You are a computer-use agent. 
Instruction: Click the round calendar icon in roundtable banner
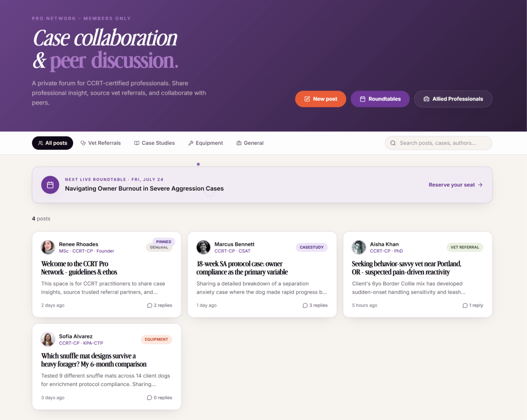click(50, 185)
